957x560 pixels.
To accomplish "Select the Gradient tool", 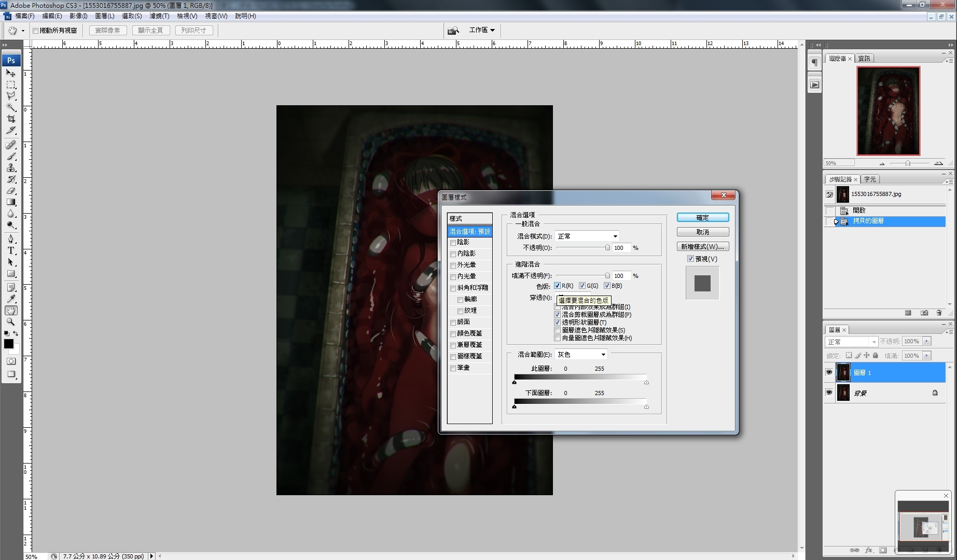I will click(x=11, y=202).
